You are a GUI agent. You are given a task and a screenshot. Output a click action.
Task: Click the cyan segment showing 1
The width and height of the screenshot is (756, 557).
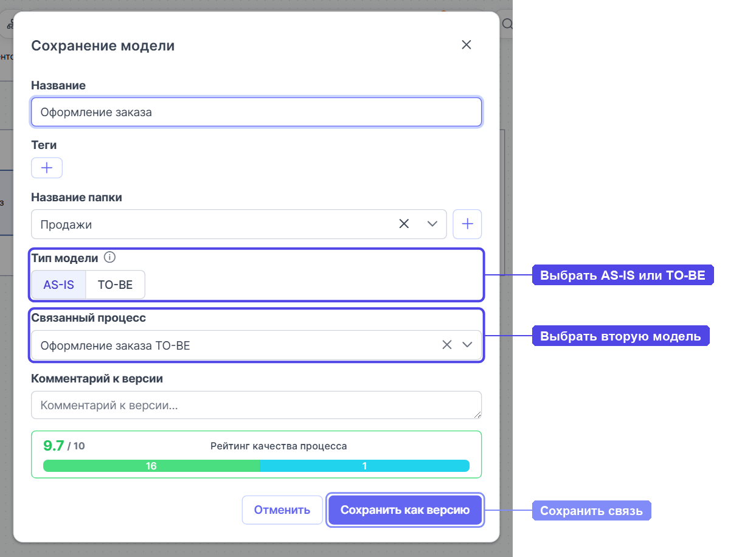click(365, 466)
